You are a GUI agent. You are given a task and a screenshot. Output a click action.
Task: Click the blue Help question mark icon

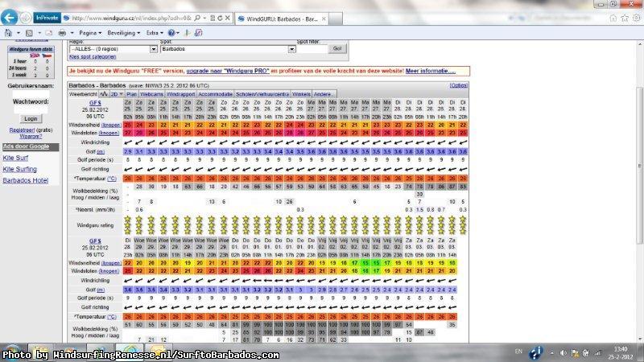[x=171, y=33]
